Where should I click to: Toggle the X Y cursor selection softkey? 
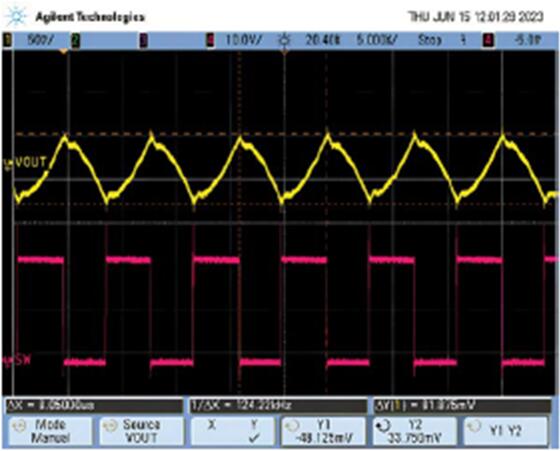pyautogui.click(x=233, y=431)
